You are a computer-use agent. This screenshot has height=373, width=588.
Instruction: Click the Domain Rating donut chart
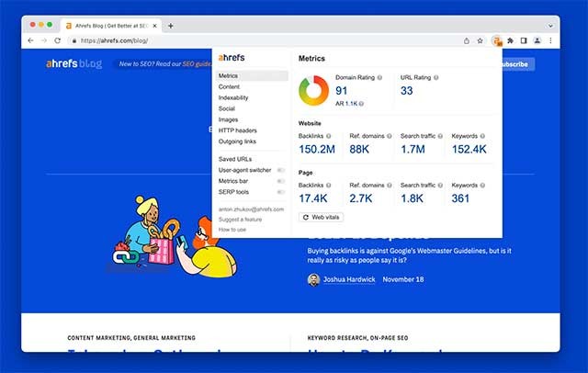point(313,90)
